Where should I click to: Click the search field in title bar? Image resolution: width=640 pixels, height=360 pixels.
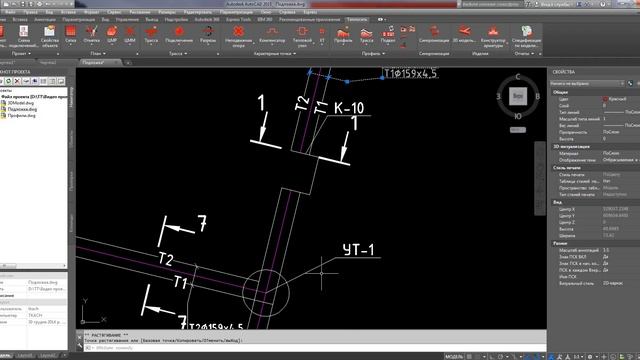(x=491, y=4)
